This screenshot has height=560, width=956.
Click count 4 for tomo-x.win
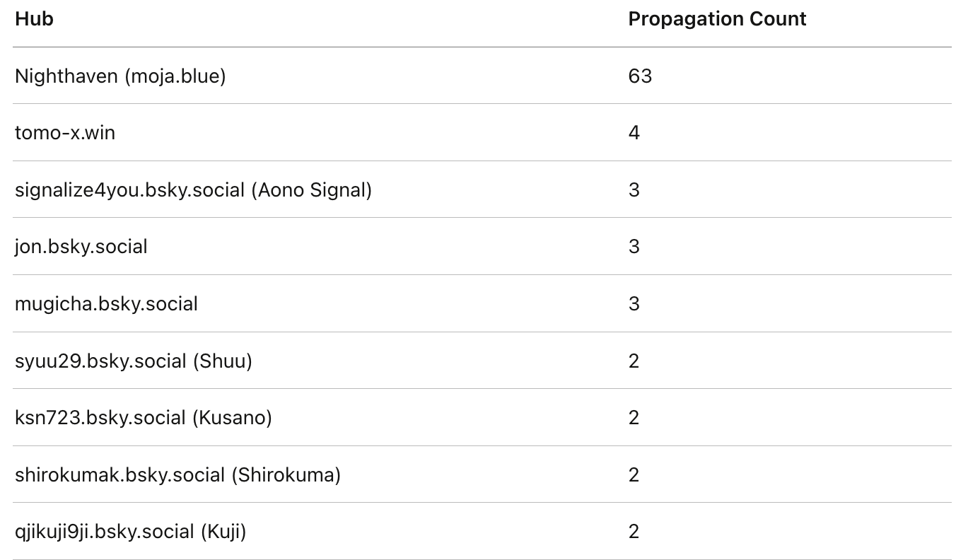point(634,132)
